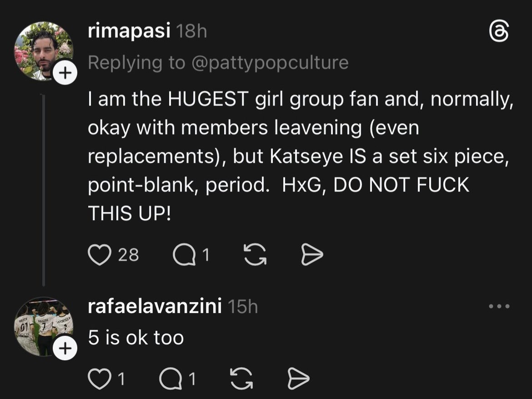Repost rimapasi's Katseye comment
532x399 pixels.
click(x=255, y=256)
